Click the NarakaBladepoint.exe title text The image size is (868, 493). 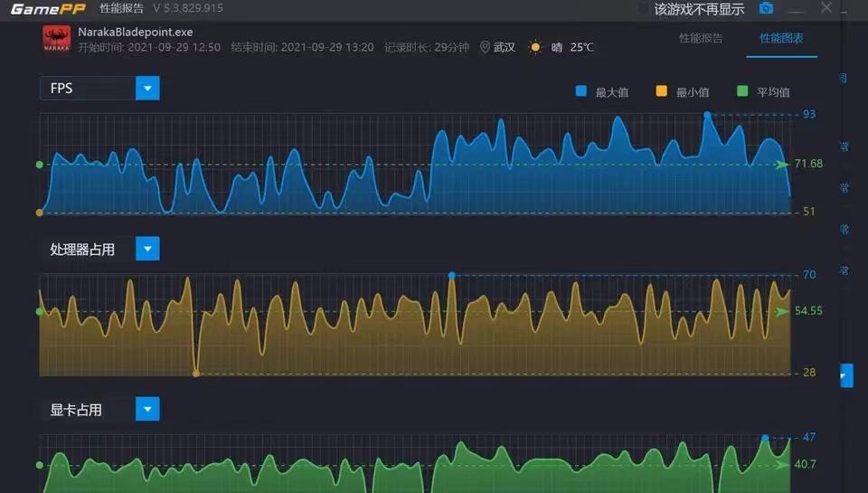136,33
